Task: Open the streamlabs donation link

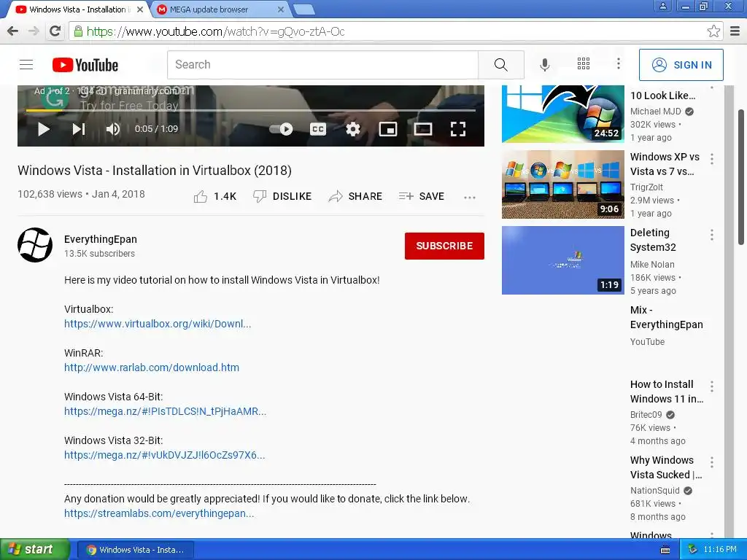Action: point(159,513)
